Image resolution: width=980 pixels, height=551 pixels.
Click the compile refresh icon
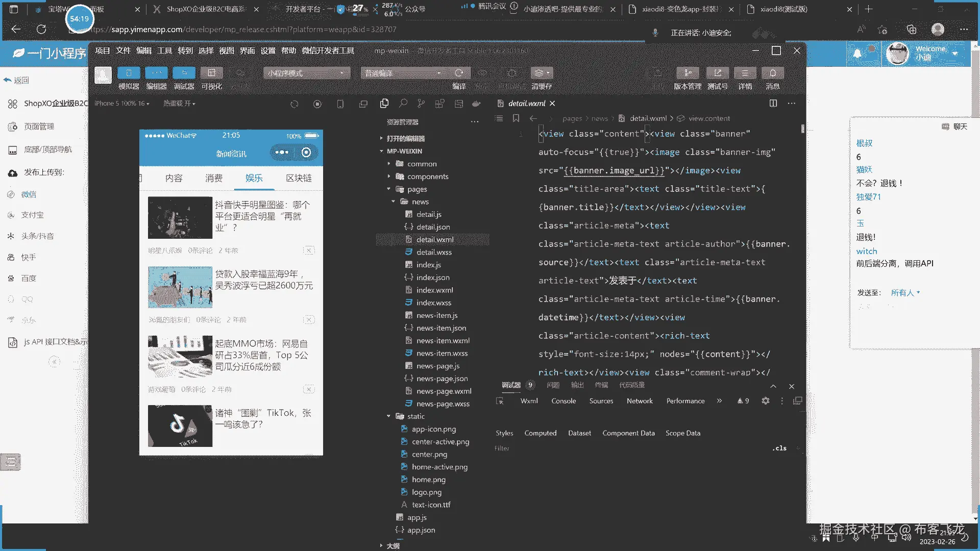click(x=459, y=73)
